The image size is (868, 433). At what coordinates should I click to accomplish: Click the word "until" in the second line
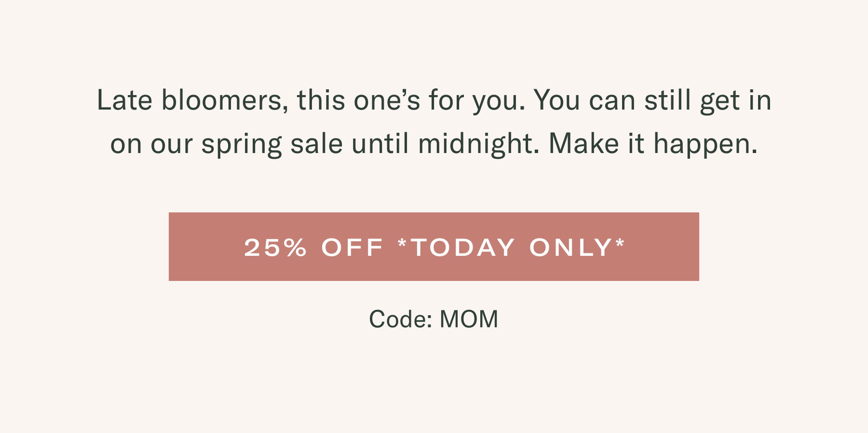(380, 144)
